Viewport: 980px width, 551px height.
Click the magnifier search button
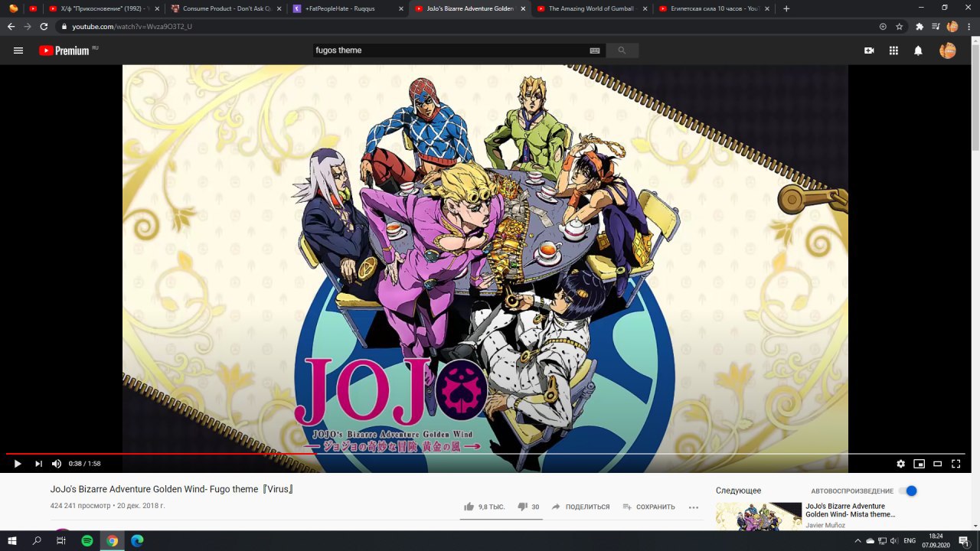point(622,51)
